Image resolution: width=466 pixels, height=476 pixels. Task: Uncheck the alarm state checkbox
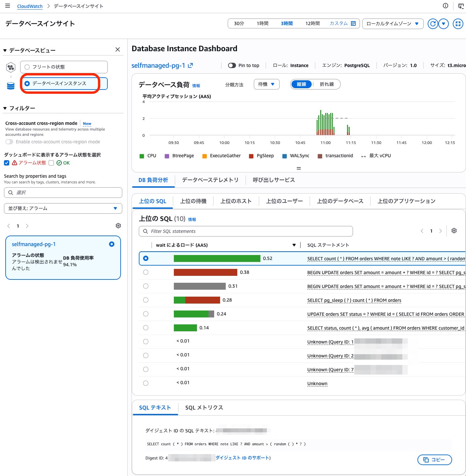click(x=7, y=163)
